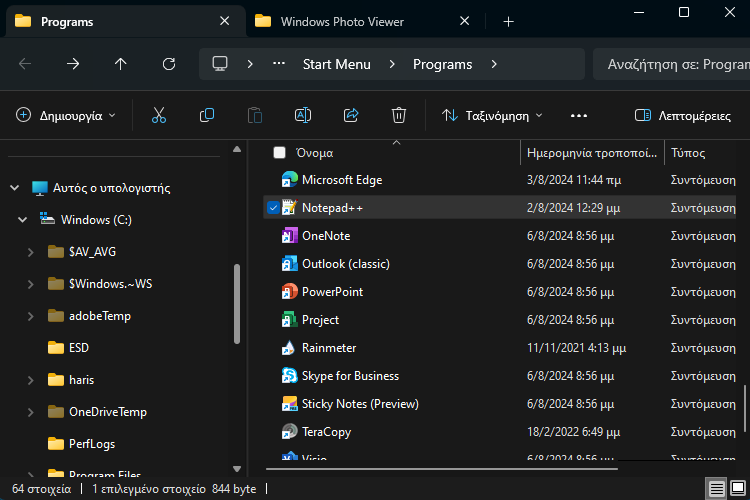Expand the OneDriveTemp folder
This screenshot has width=750, height=500.
tap(31, 412)
